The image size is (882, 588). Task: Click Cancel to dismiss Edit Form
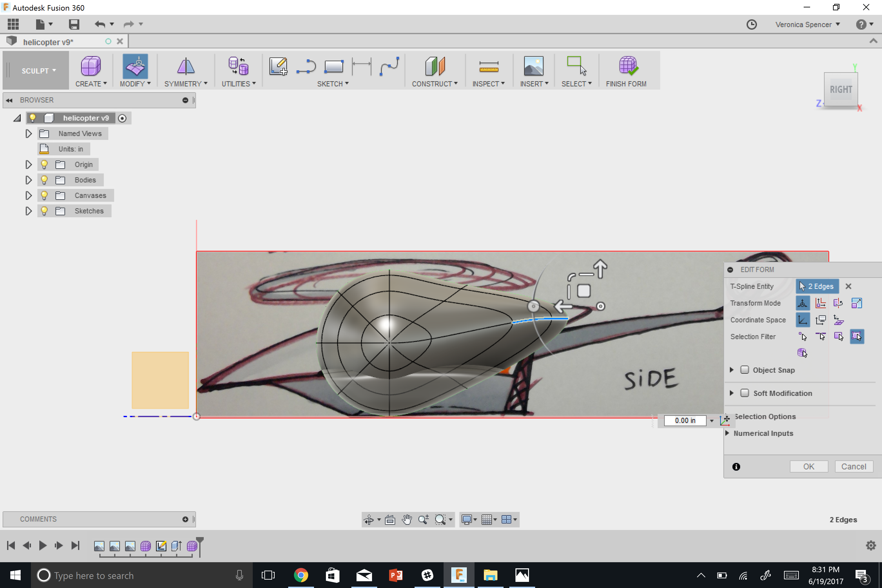pyautogui.click(x=854, y=466)
